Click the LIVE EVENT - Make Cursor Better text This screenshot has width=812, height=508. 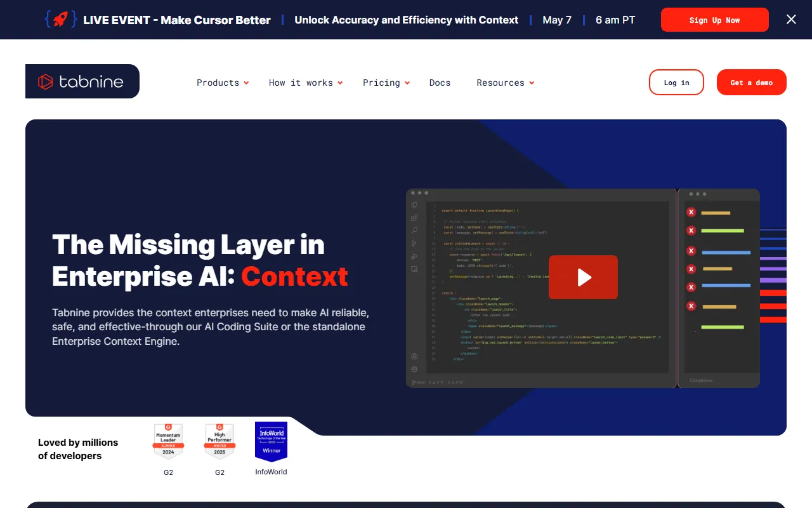coord(177,20)
